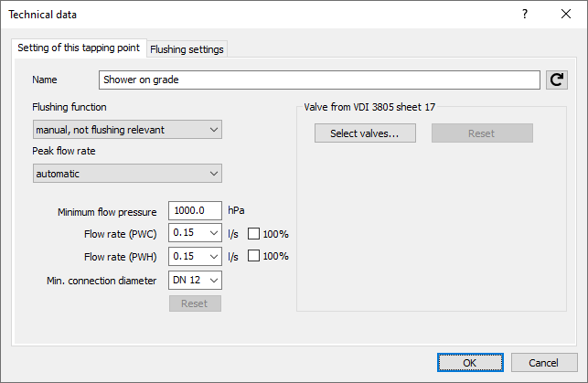This screenshot has height=383, width=588.
Task: Open the Flushing function dropdown
Action: click(x=127, y=130)
